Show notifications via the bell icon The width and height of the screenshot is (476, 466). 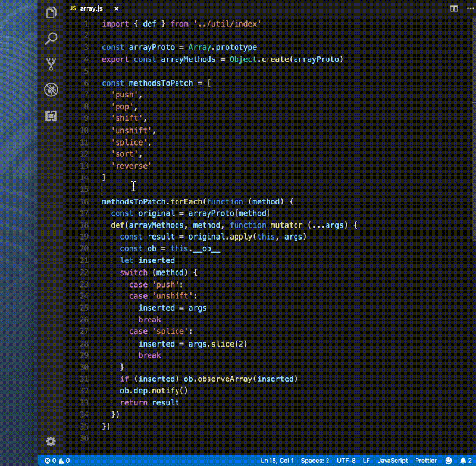(x=462, y=460)
